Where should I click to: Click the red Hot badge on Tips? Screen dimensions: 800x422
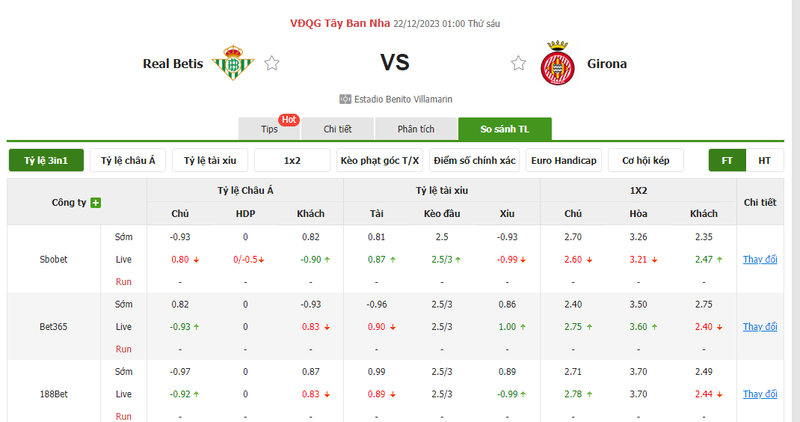(x=289, y=120)
